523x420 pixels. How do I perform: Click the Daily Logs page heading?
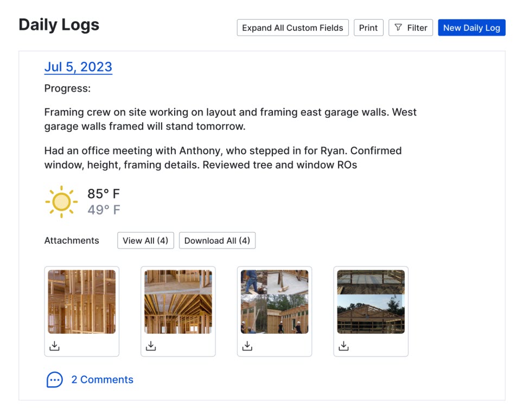[x=59, y=25]
